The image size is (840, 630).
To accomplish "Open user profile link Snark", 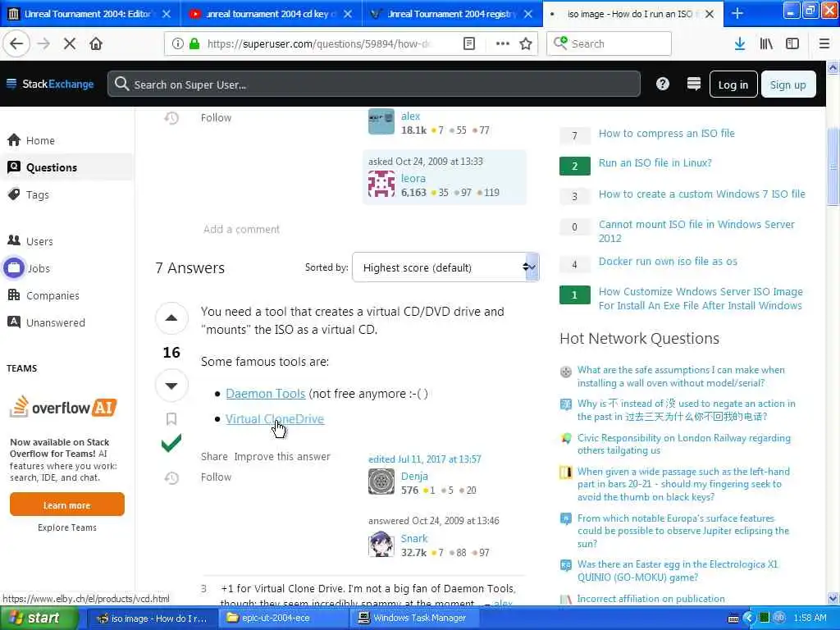I will 414,538.
